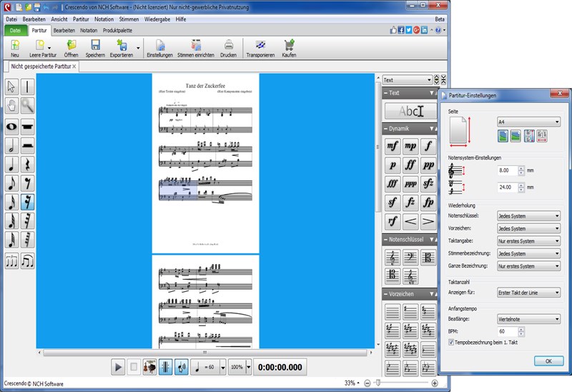Open the Taktangabe dropdown

(528, 241)
